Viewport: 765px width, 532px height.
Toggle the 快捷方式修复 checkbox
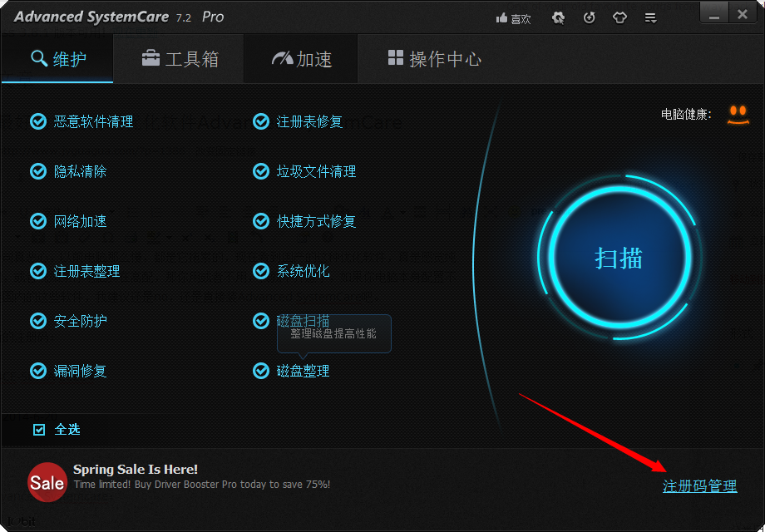(x=261, y=221)
